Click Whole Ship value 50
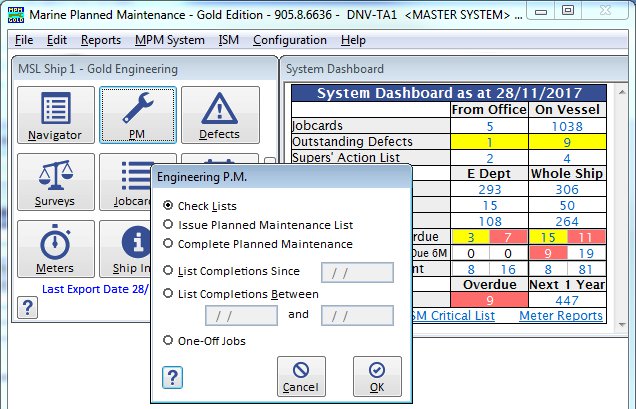636x409 pixels. click(567, 205)
